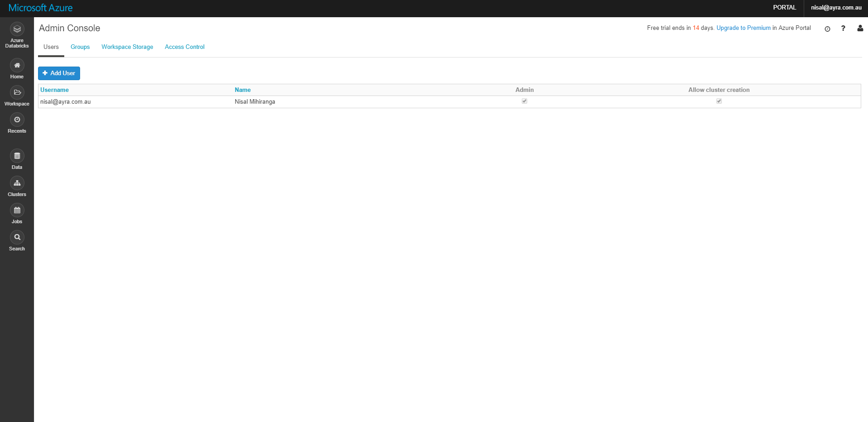Open the help question mark icon
Viewport: 868px width, 422px height.
843,28
